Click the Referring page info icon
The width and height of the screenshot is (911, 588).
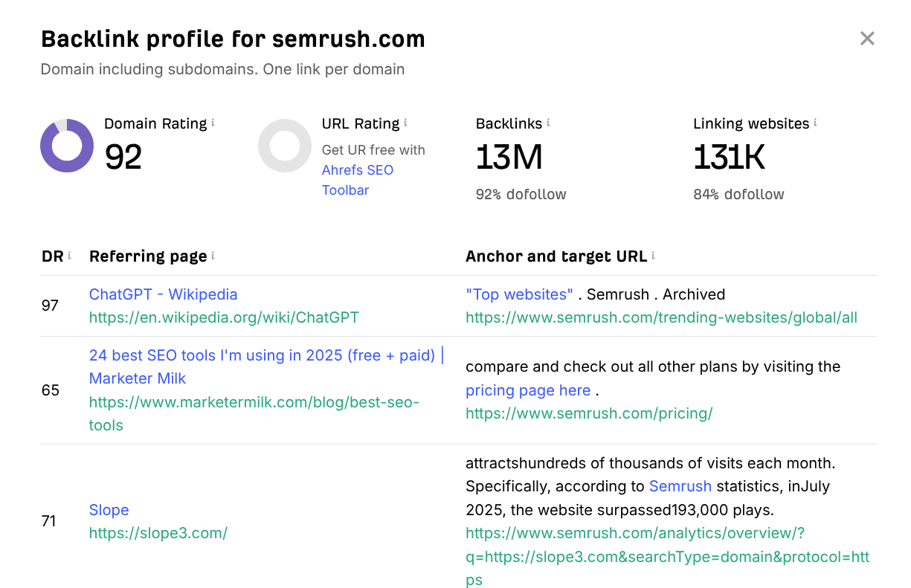213,256
